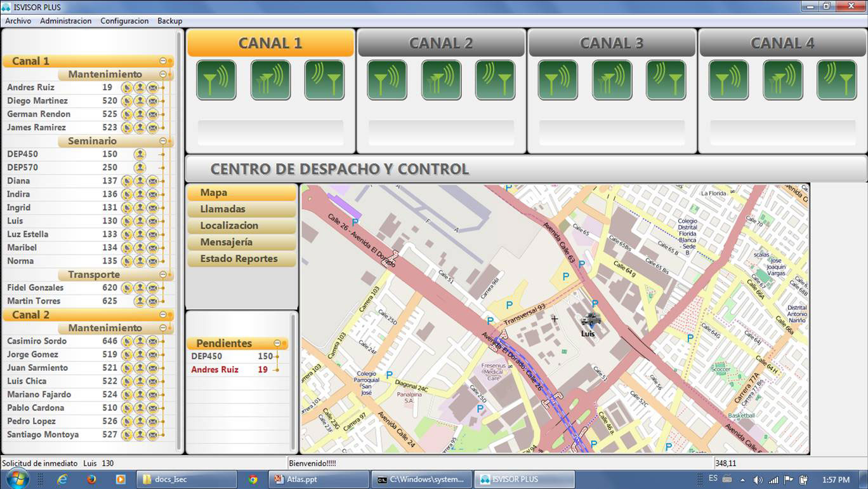Collapse the Pendientes list
This screenshot has width=868, height=489.
[x=277, y=343]
